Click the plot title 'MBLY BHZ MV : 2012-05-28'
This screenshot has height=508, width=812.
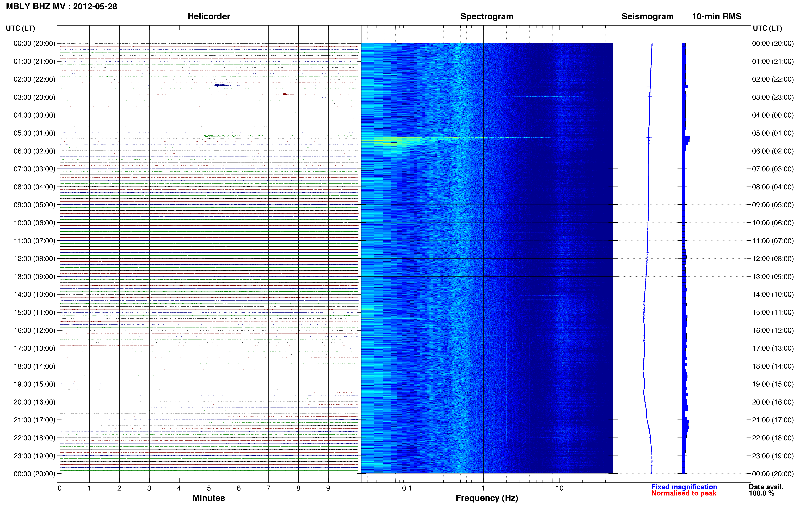pyautogui.click(x=61, y=6)
